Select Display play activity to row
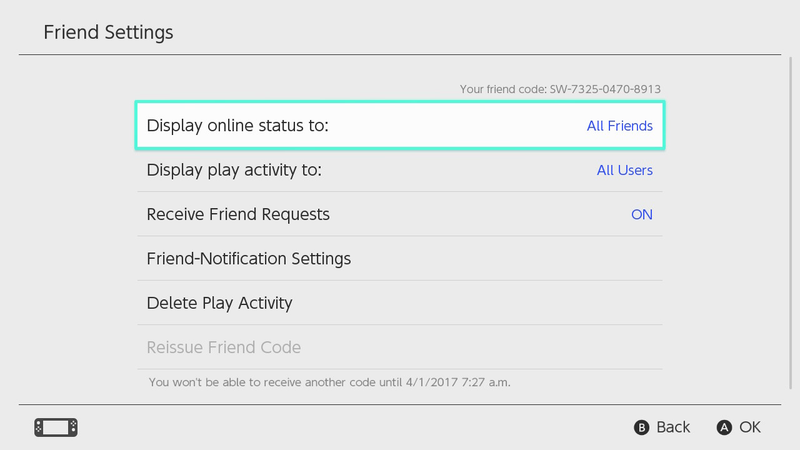The height and width of the screenshot is (450, 800). (x=400, y=170)
